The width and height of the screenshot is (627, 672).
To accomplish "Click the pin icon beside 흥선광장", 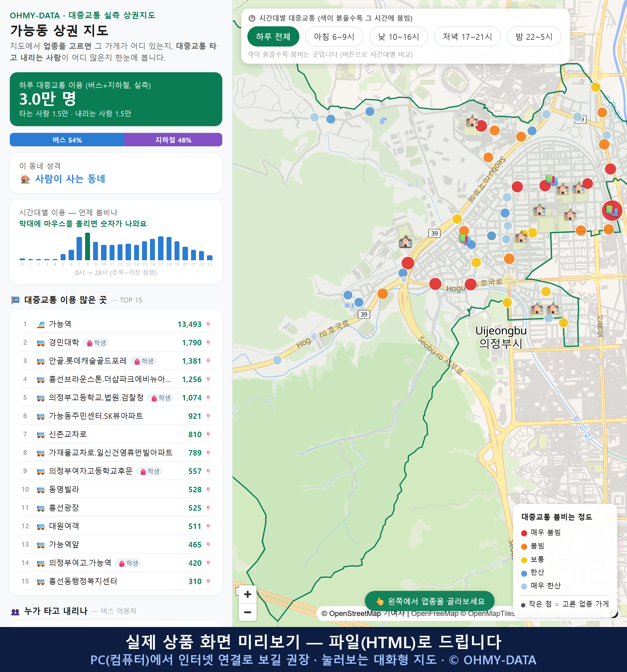I will [208, 508].
